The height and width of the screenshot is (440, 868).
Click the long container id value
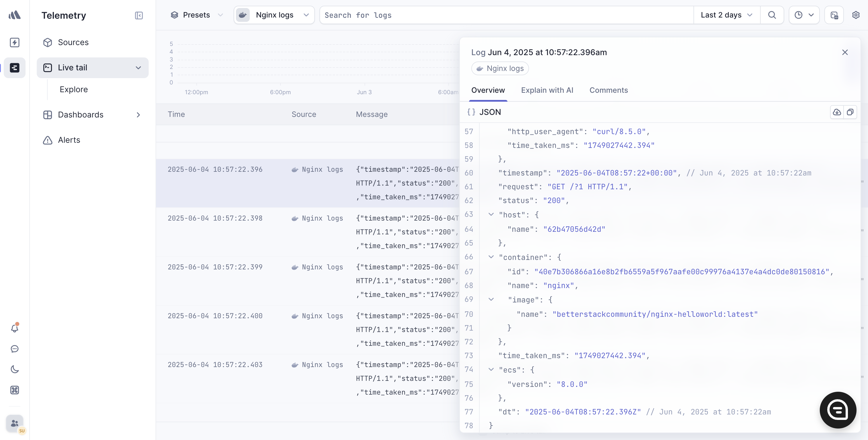point(681,272)
